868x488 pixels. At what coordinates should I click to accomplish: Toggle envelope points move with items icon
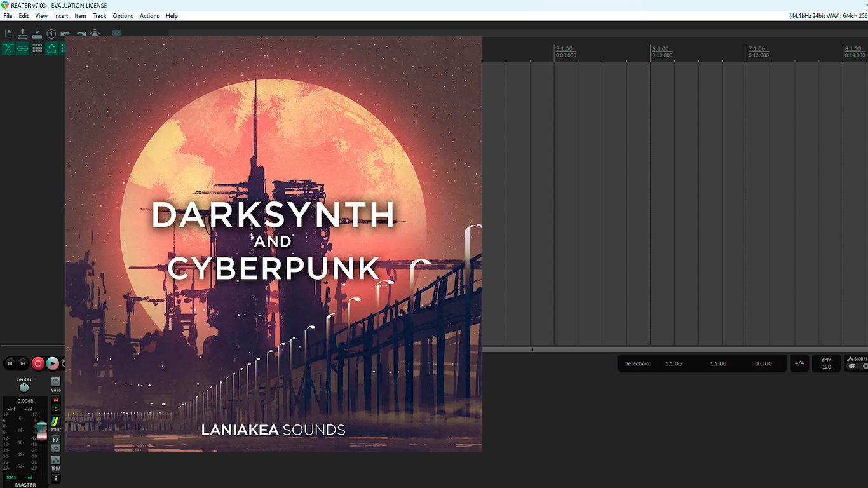pos(51,48)
